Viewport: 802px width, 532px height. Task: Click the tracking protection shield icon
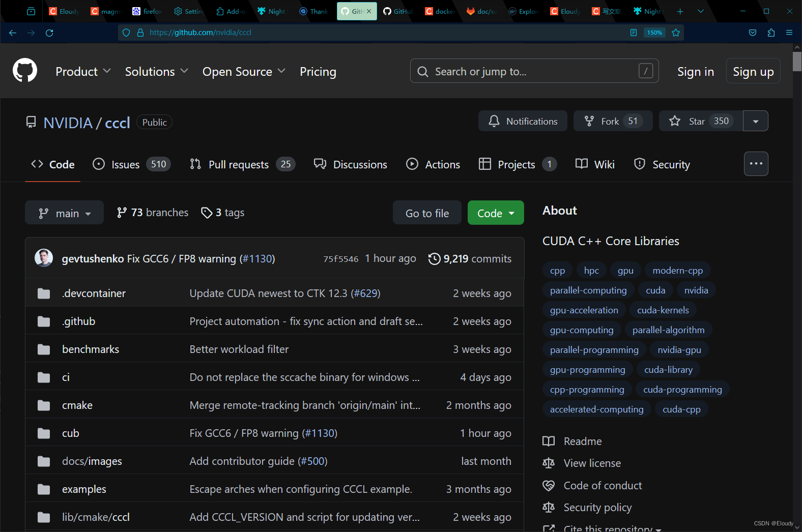[127, 33]
